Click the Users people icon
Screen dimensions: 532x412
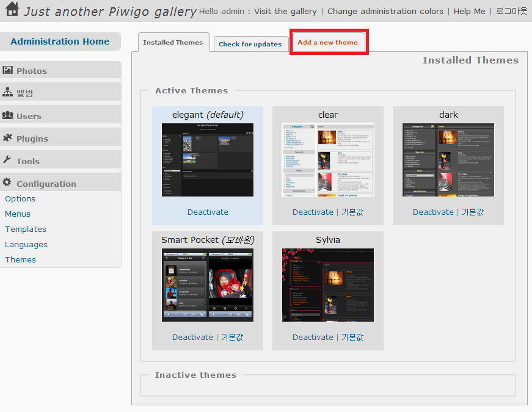(7, 115)
